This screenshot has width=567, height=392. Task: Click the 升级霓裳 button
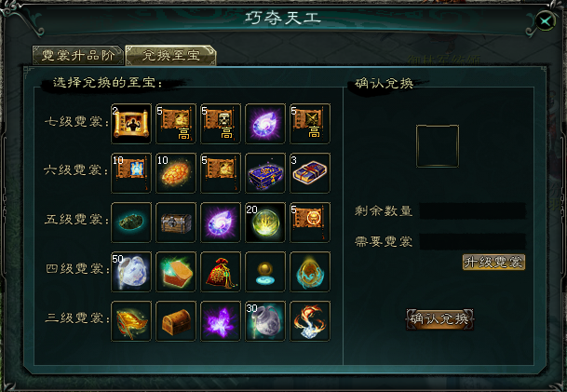coord(493,262)
